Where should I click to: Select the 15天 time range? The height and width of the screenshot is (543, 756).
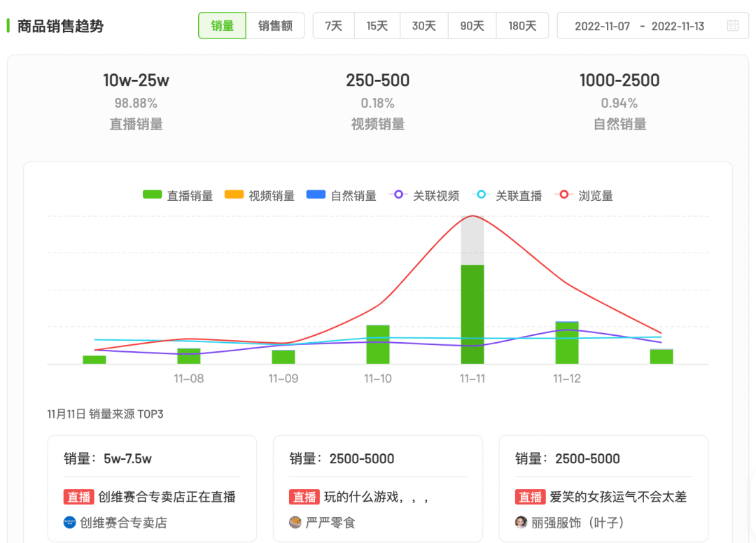pos(377,25)
